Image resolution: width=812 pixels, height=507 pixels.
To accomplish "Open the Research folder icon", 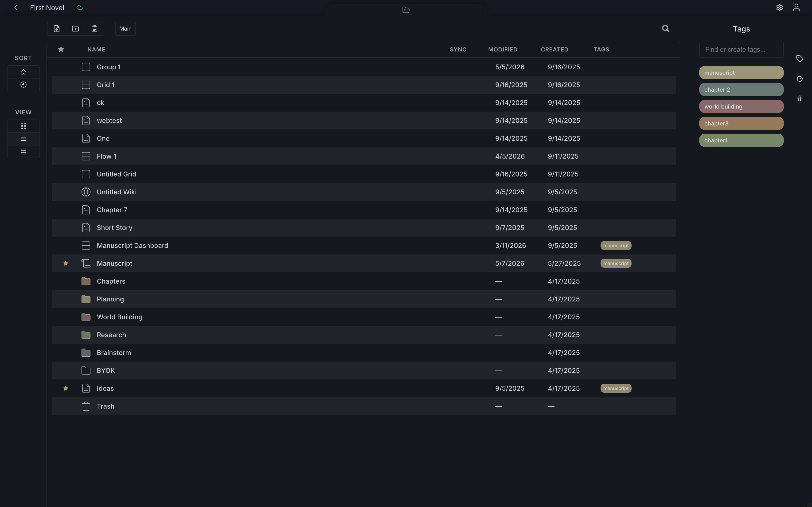I will (x=86, y=335).
